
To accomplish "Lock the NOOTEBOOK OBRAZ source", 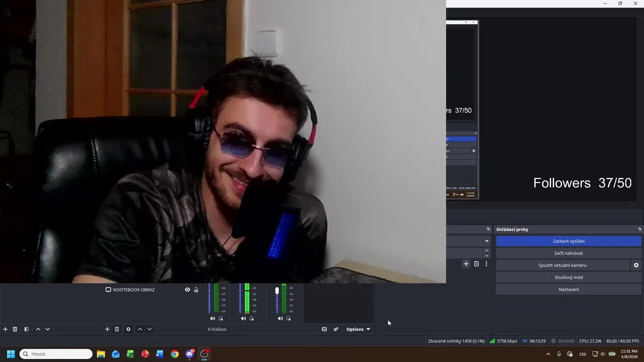I will click(x=196, y=290).
